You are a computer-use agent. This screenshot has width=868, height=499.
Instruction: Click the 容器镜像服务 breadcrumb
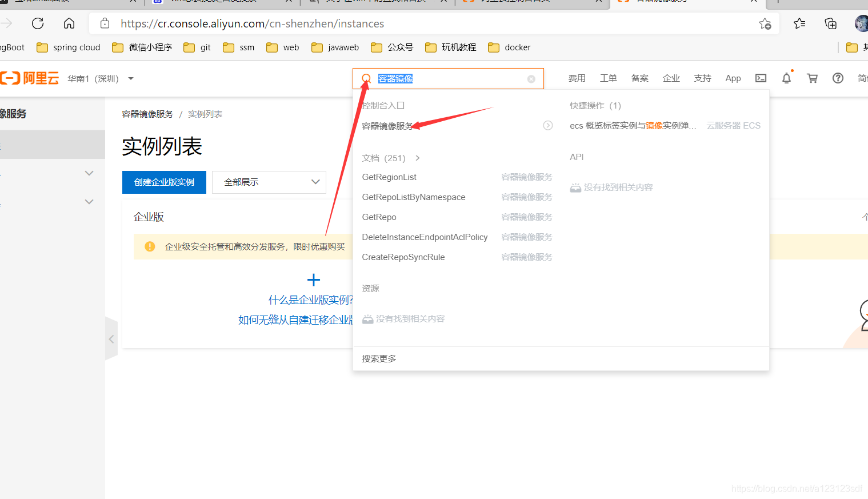tap(147, 114)
